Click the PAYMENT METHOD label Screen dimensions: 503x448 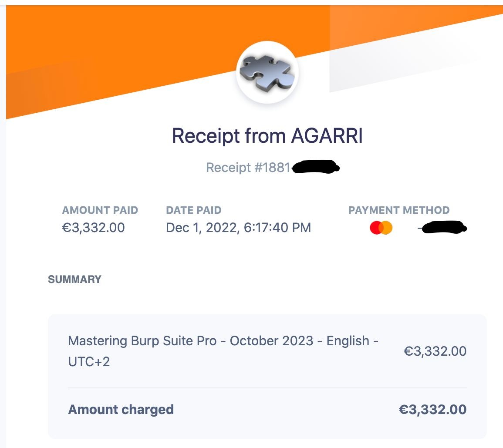(398, 210)
